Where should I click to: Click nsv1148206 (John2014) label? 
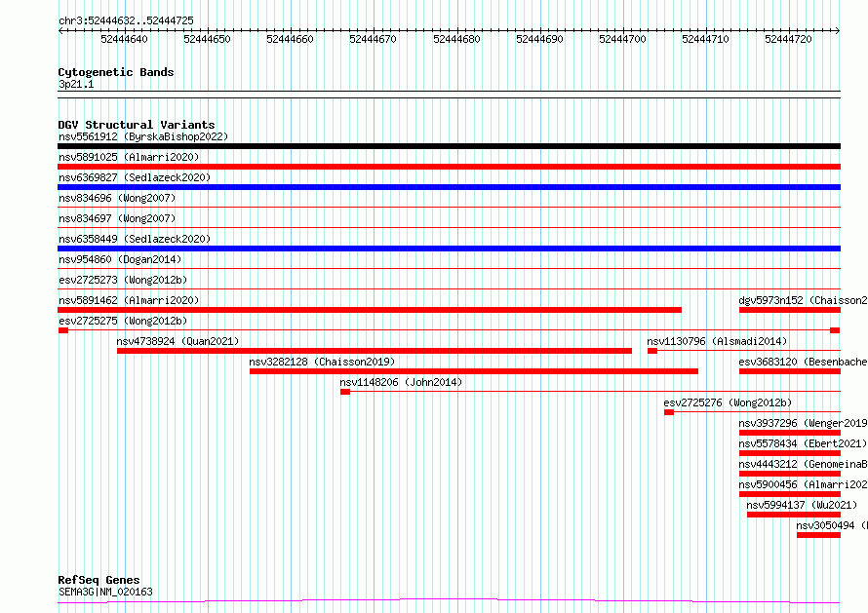point(401,382)
